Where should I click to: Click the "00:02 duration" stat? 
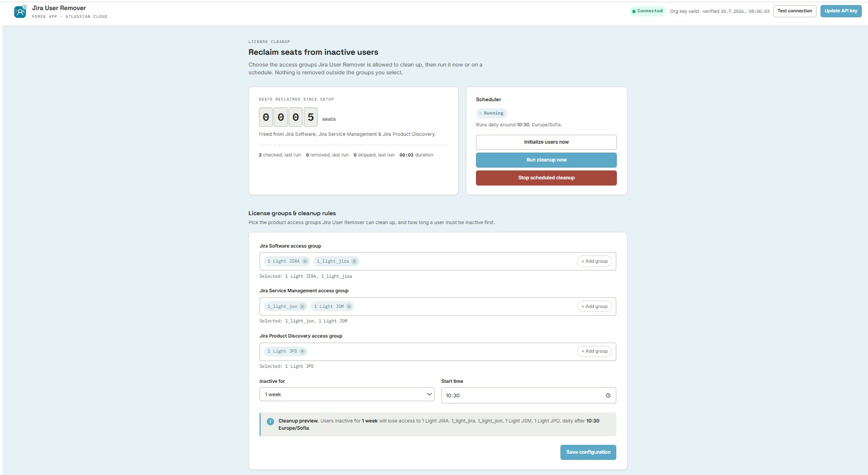416,155
